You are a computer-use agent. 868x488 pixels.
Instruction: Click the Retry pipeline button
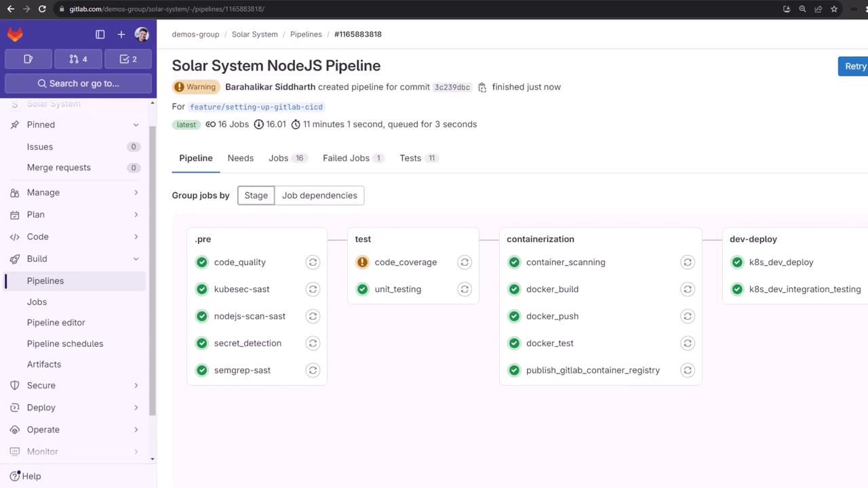(x=854, y=66)
